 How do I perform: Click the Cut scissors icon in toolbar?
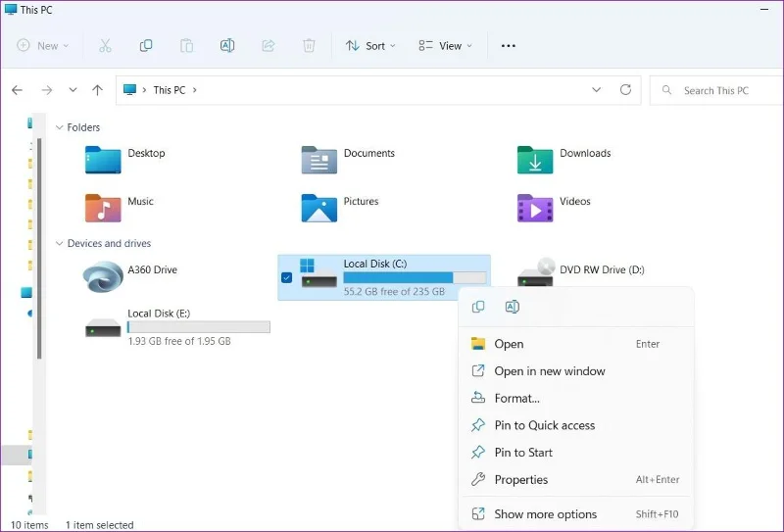pos(105,46)
